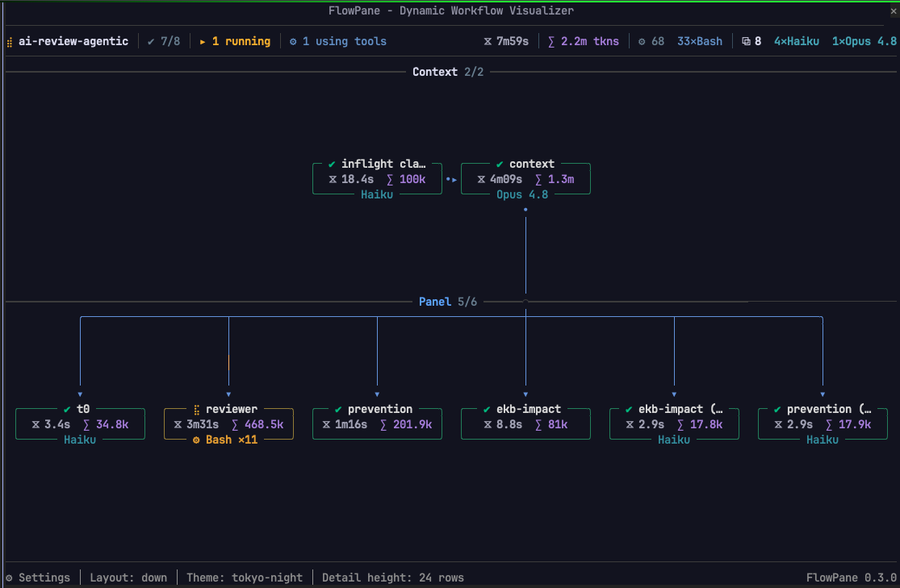Change the Layout: down option

pyautogui.click(x=128, y=578)
